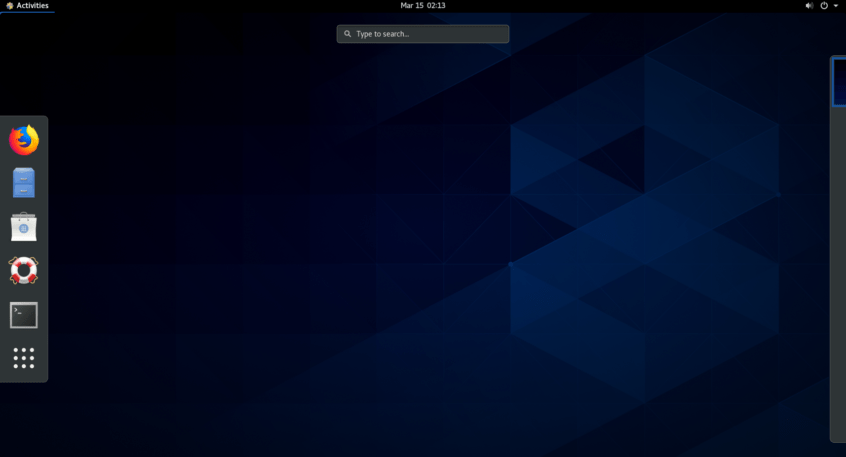This screenshot has height=457, width=846.
Task: Click the volume speaker icon in top bar
Action: 809,6
